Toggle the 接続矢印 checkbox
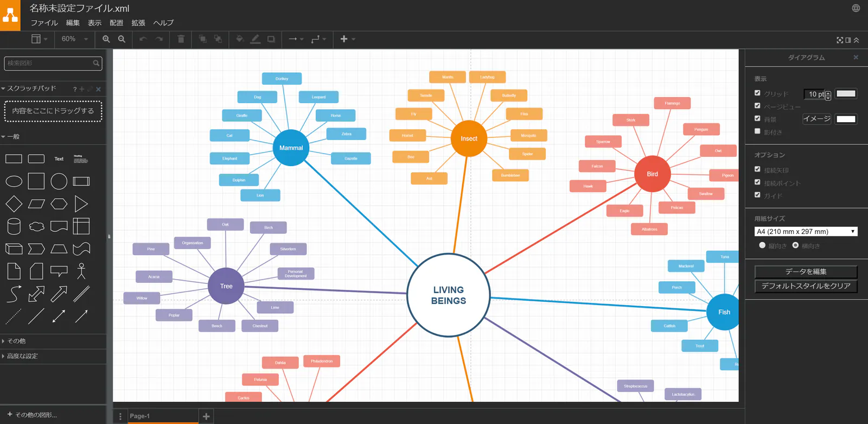868x424 pixels. click(x=757, y=169)
